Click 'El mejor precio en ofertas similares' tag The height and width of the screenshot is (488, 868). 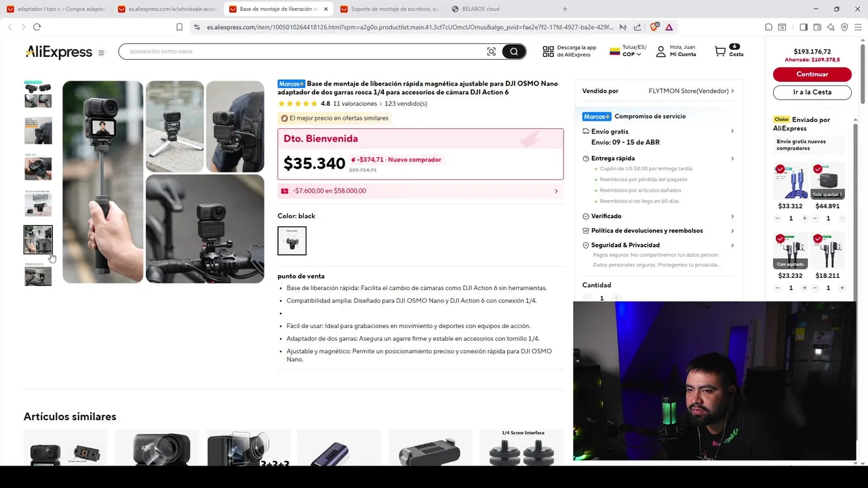coord(334,118)
